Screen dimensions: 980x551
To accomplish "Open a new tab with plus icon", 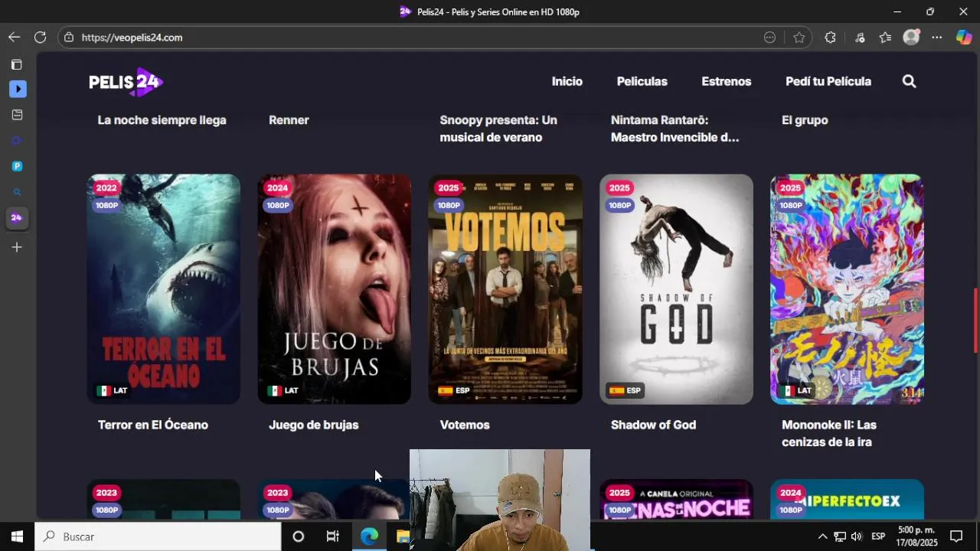I will pyautogui.click(x=17, y=247).
